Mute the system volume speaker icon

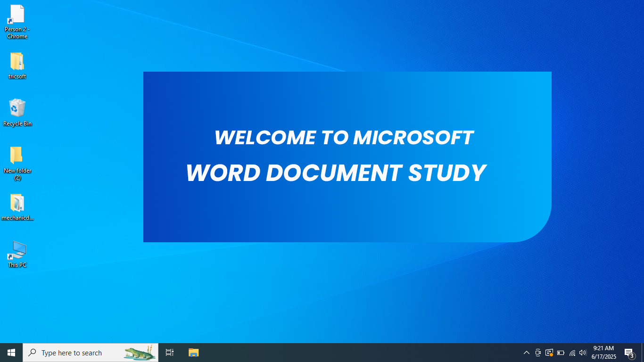(583, 353)
